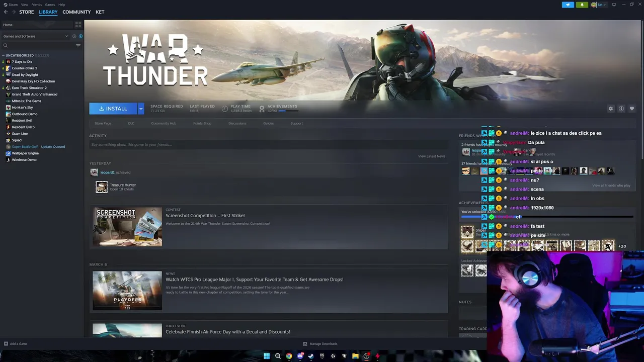Screen dimensions: 644x362
Task: Click the Dead by Daylight game icon
Action: (x=8, y=75)
